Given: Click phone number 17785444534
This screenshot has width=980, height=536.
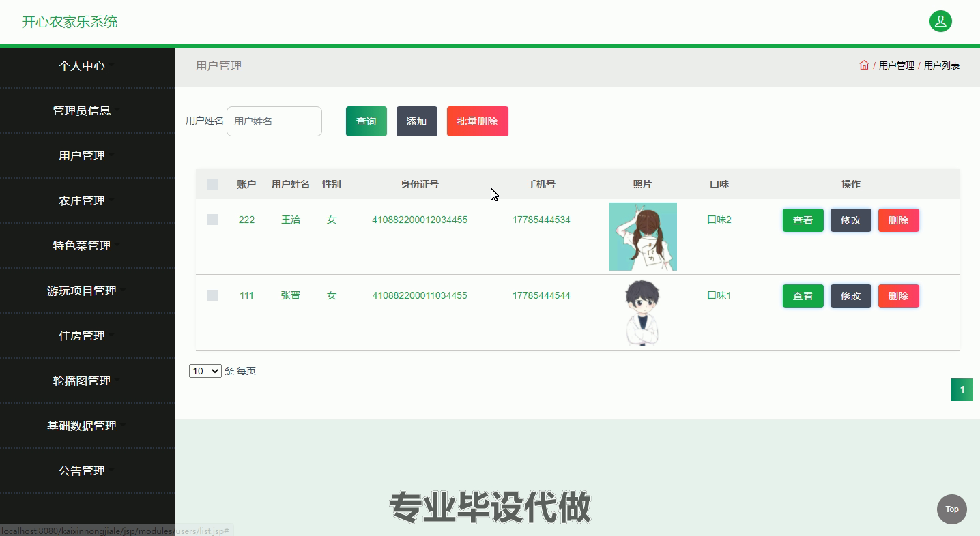Looking at the screenshot, I should coord(541,220).
